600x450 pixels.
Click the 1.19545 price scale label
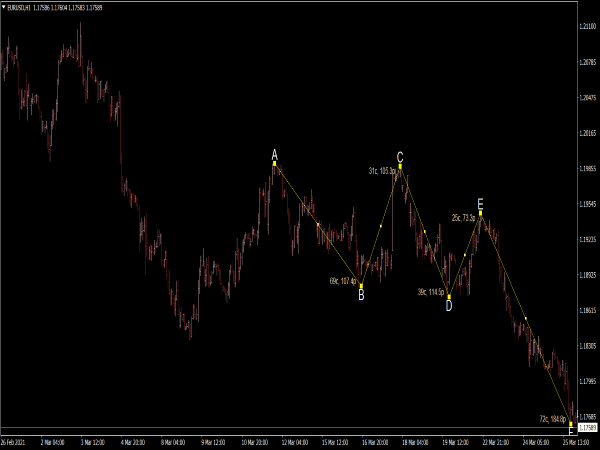pyautogui.click(x=588, y=204)
